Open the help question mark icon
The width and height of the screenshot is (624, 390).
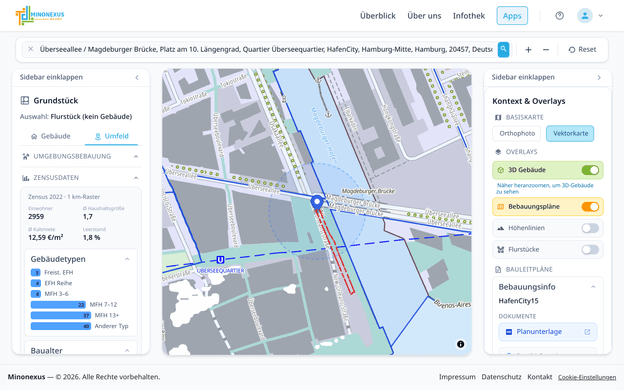560,16
